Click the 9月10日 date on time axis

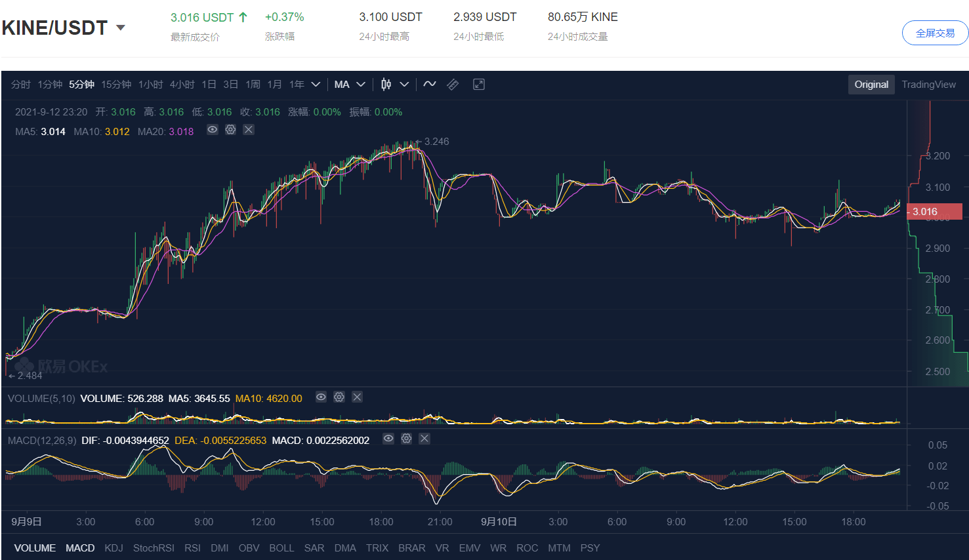pos(499,522)
